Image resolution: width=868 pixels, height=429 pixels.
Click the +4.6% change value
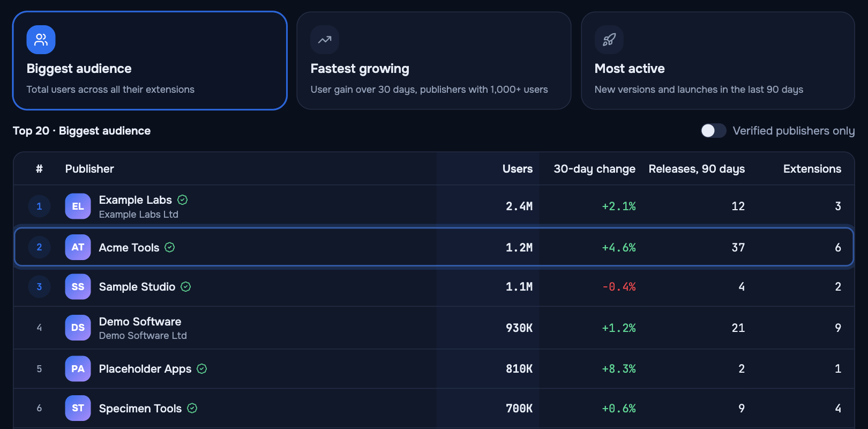619,248
